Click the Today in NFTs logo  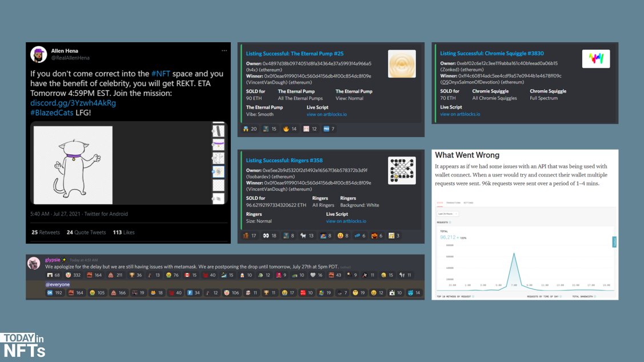[23, 345]
